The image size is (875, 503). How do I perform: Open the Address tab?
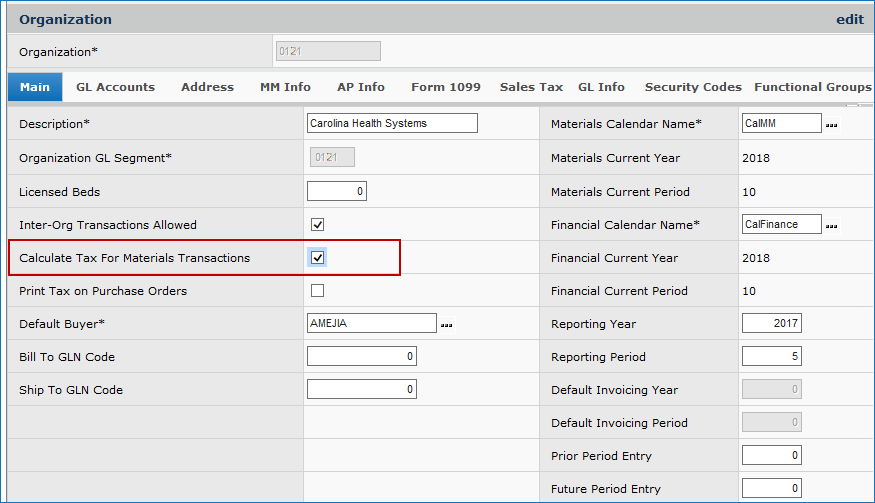(207, 87)
